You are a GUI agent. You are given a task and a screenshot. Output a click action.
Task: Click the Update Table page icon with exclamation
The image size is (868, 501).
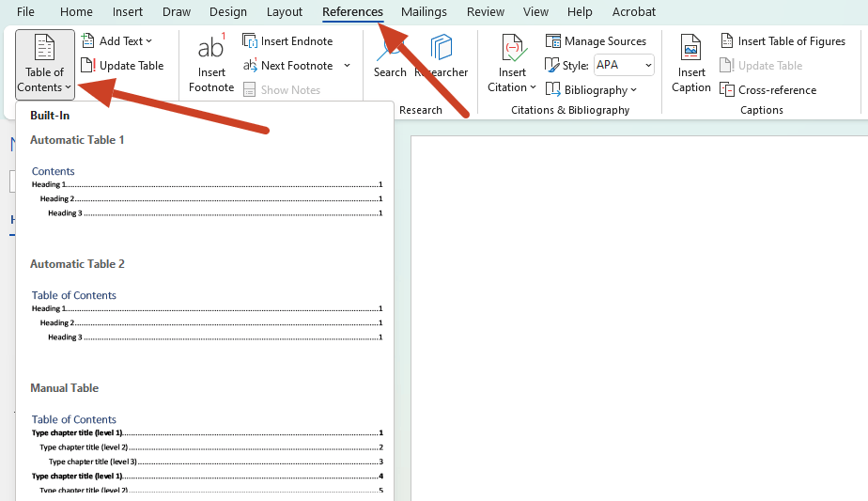tap(88, 66)
